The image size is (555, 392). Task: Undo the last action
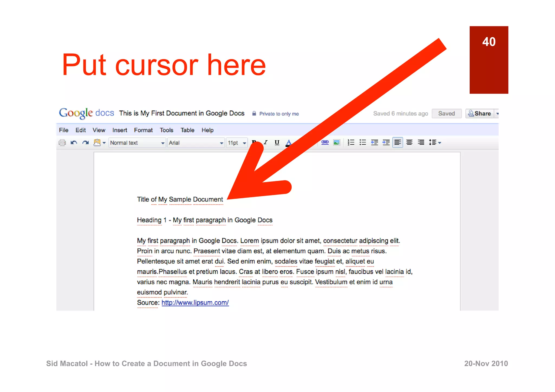74,142
